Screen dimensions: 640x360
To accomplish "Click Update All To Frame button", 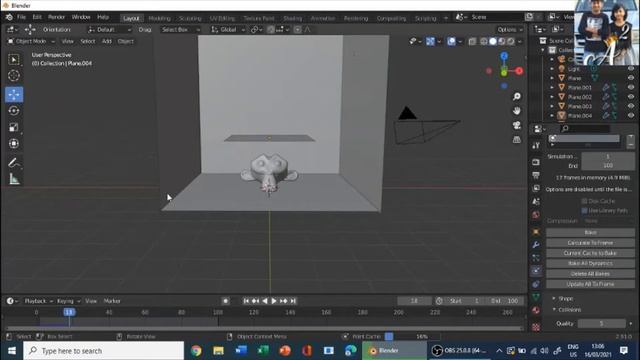I will coord(590,284).
